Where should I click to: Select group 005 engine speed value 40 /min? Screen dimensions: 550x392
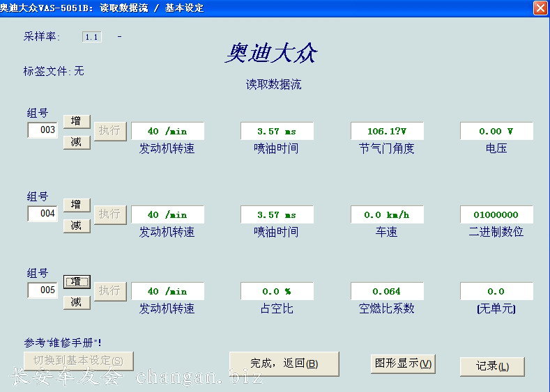pos(168,291)
